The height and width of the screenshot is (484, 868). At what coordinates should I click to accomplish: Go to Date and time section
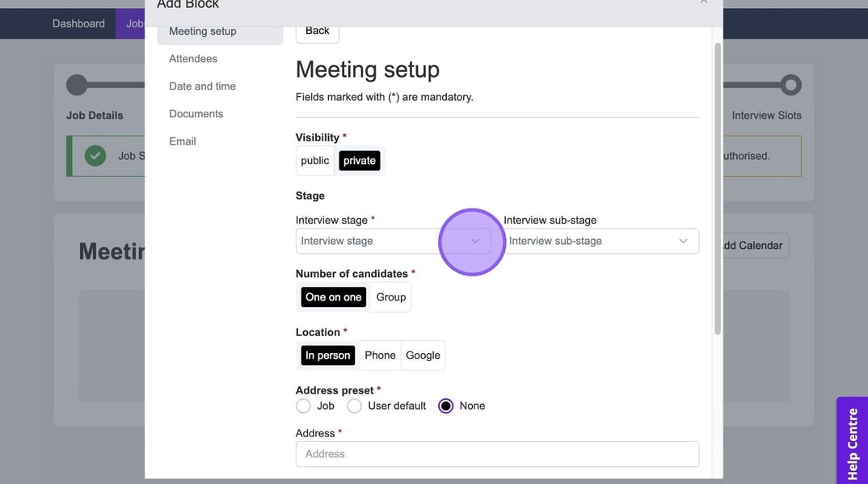[202, 86]
